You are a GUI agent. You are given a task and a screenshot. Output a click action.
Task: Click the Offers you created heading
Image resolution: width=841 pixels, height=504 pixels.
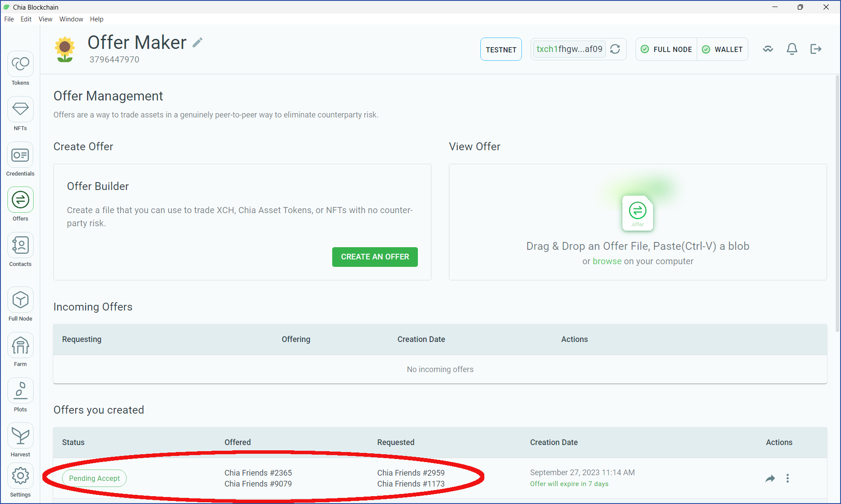click(99, 410)
